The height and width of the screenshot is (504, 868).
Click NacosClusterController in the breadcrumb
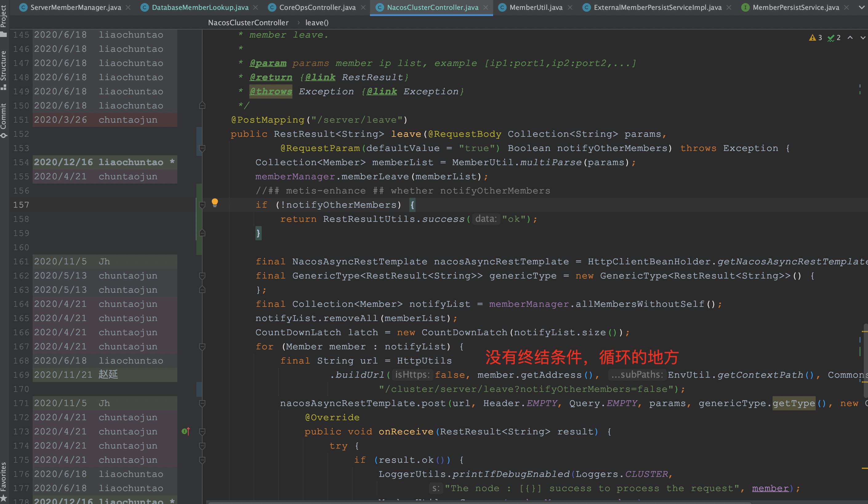248,23
